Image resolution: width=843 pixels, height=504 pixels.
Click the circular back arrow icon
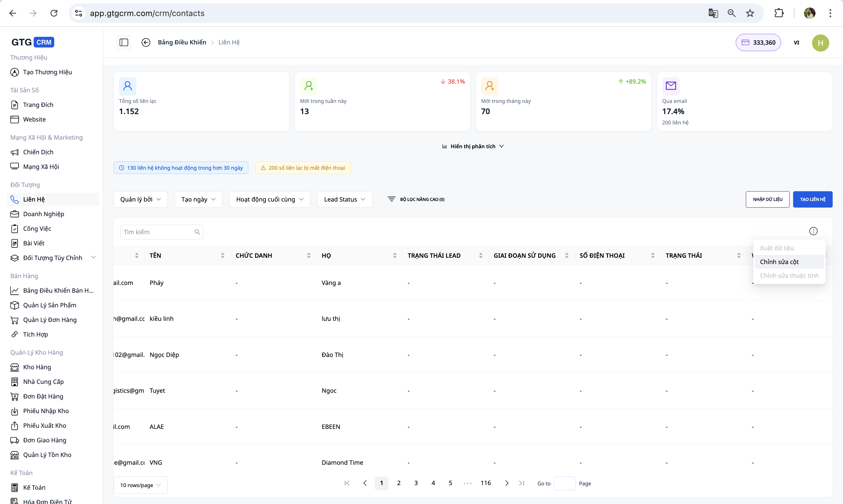146,42
